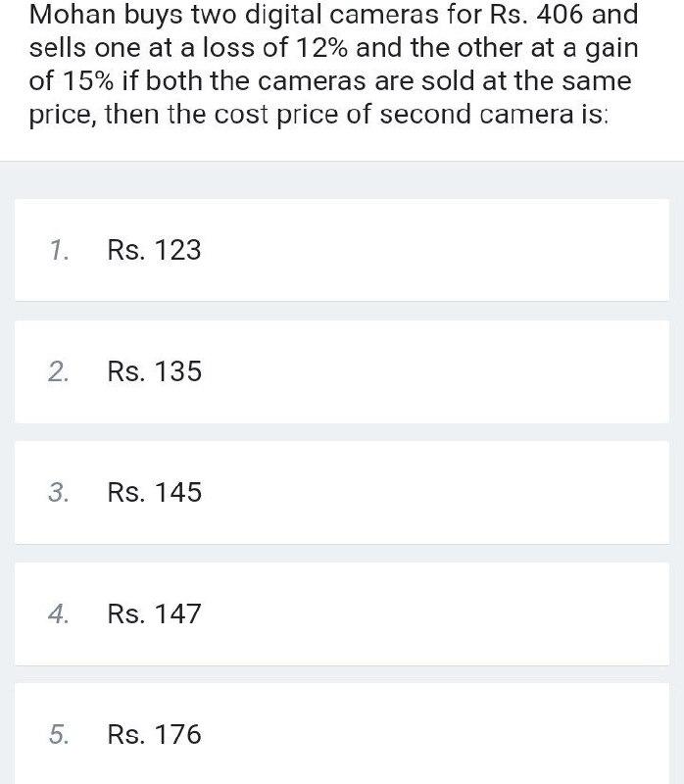Tap the text 'Rs. 176'
The height and width of the screenshot is (784, 684).
point(155,734)
